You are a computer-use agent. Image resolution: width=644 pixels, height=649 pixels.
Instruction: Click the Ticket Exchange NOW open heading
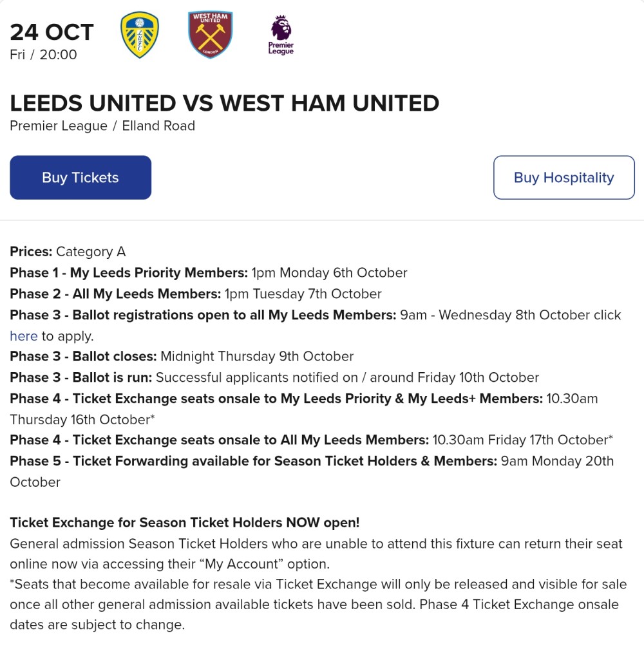point(185,523)
